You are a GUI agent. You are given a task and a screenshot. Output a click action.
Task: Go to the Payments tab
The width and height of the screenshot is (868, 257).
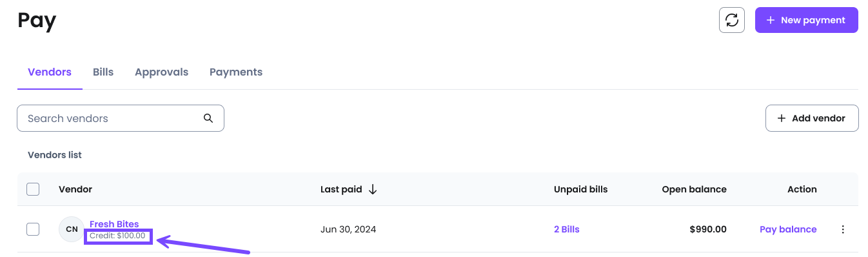click(x=236, y=72)
